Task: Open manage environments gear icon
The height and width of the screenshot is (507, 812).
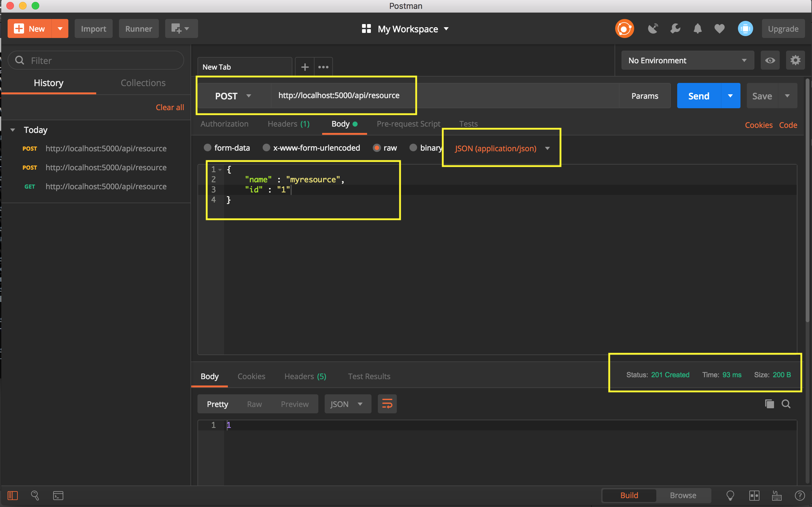Action: tap(795, 60)
